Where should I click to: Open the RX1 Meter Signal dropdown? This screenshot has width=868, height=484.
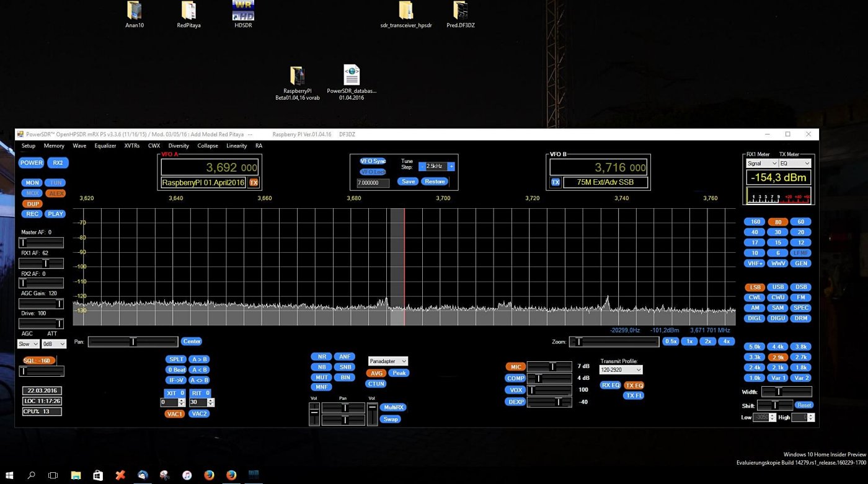[x=762, y=164]
